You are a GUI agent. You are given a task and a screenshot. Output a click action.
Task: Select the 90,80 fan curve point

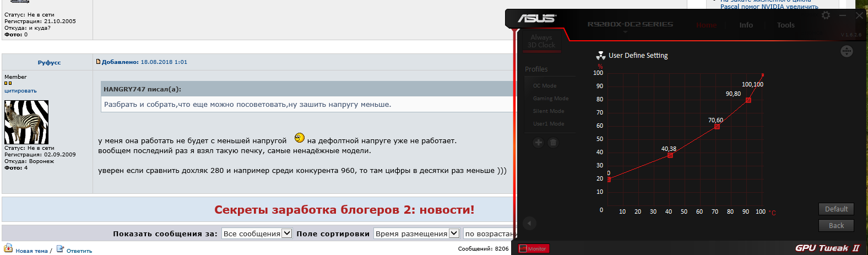click(x=748, y=100)
